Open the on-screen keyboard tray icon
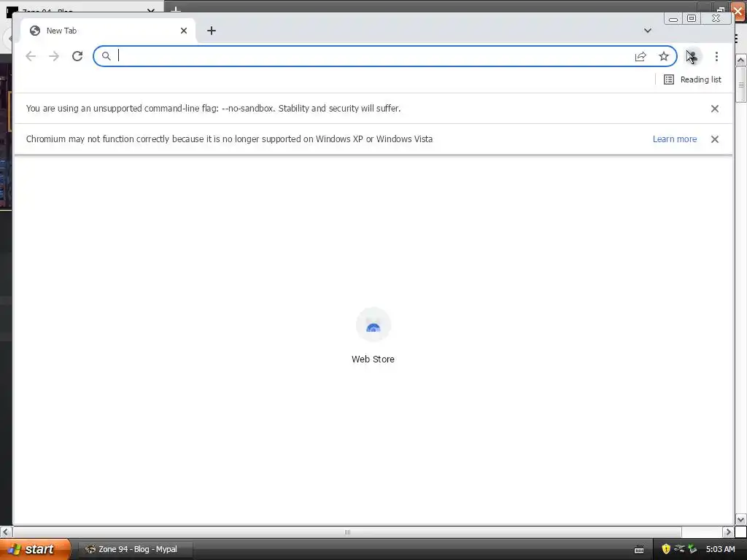 coord(639,550)
